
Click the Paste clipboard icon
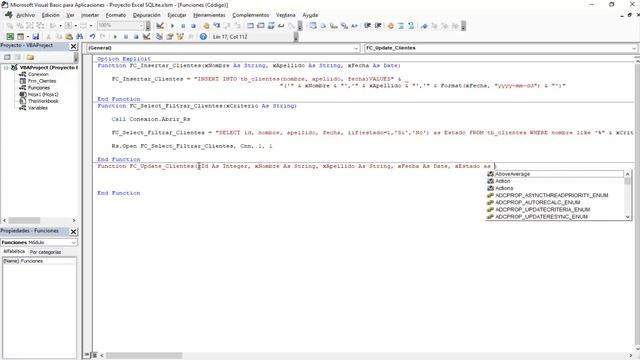pyautogui.click(x=69, y=37)
